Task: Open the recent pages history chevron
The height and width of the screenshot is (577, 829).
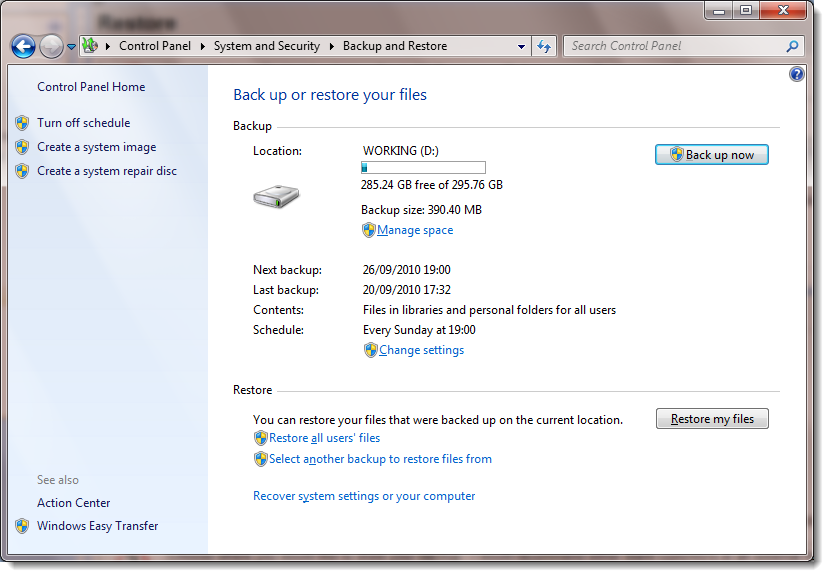Action: click(70, 46)
